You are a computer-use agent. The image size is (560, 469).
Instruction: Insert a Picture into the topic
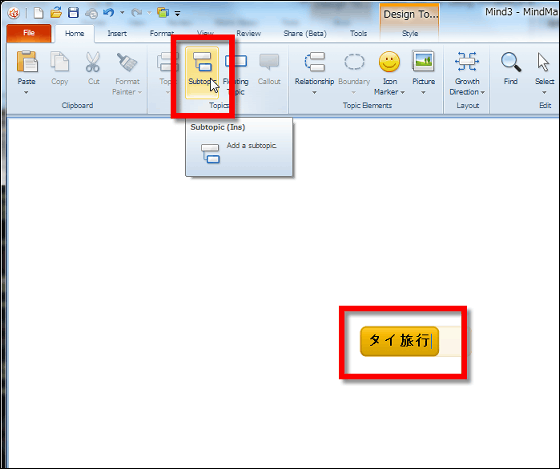click(423, 72)
